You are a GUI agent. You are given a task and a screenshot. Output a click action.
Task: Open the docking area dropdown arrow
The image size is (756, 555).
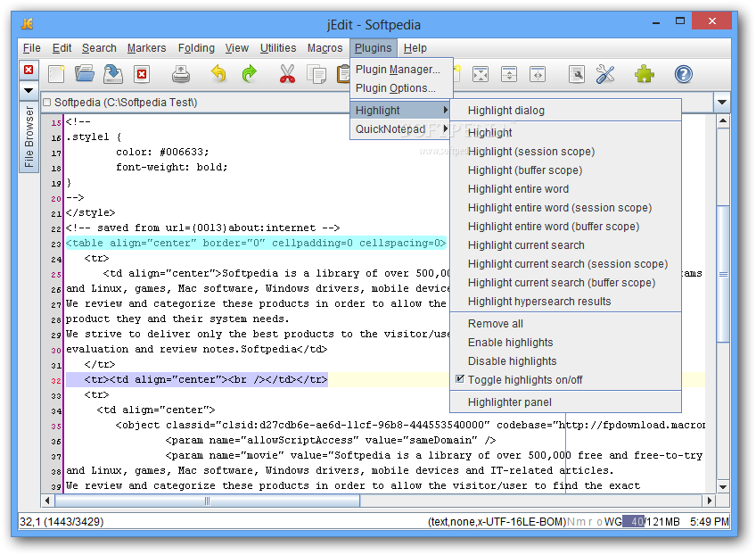29,90
